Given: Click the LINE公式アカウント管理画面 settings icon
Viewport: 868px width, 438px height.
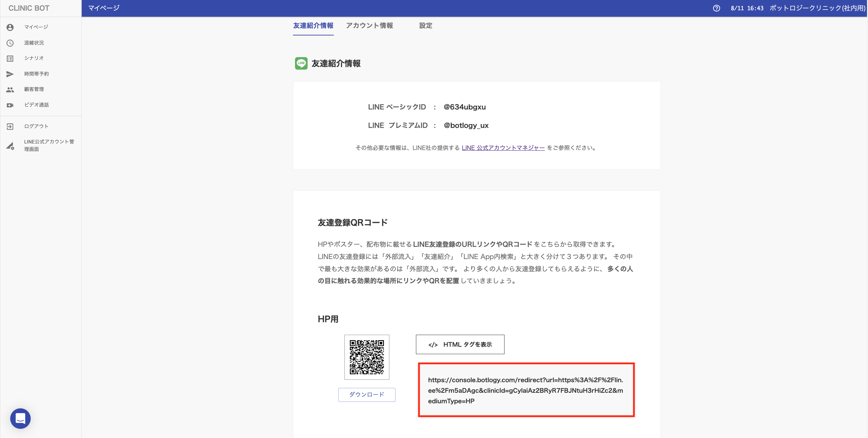Looking at the screenshot, I should (x=10, y=146).
